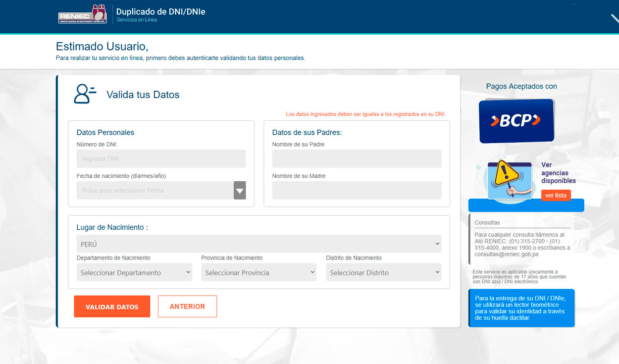Click the biometric reader info blue box
619x364 pixels.
click(x=521, y=308)
